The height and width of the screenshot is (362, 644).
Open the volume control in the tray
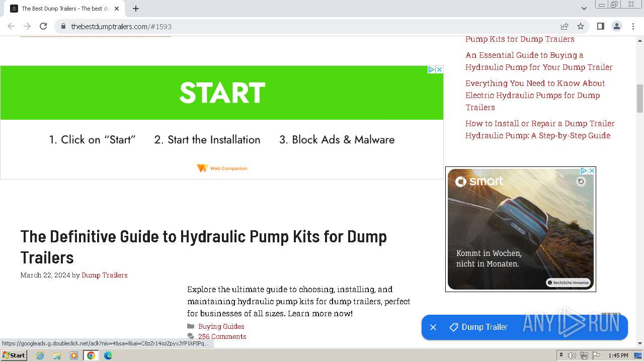click(x=572, y=355)
